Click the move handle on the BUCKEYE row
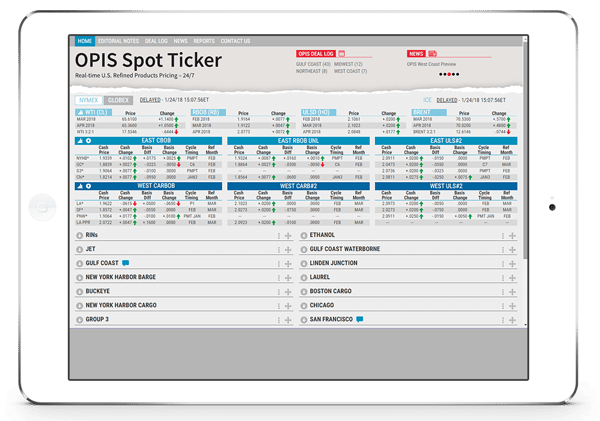The height and width of the screenshot is (421, 600). (288, 292)
